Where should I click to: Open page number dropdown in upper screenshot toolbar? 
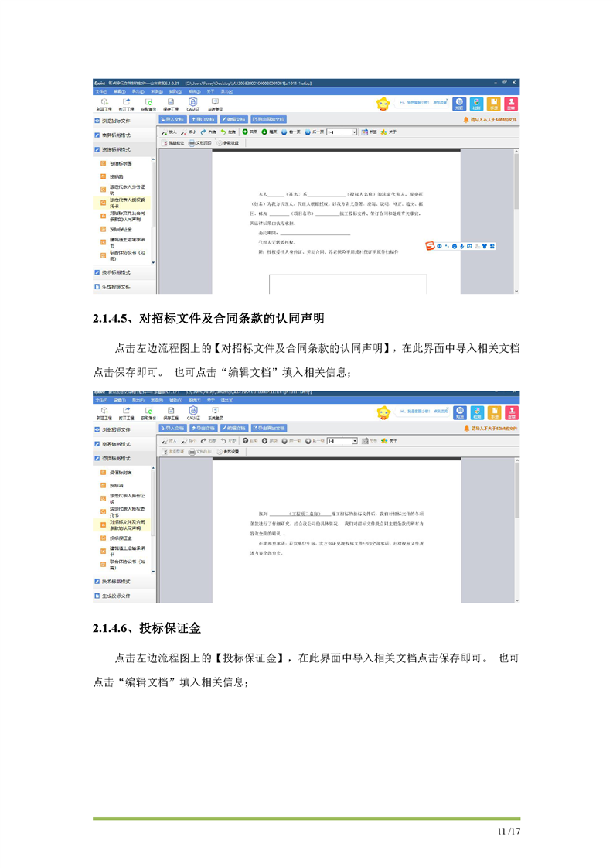(355, 132)
